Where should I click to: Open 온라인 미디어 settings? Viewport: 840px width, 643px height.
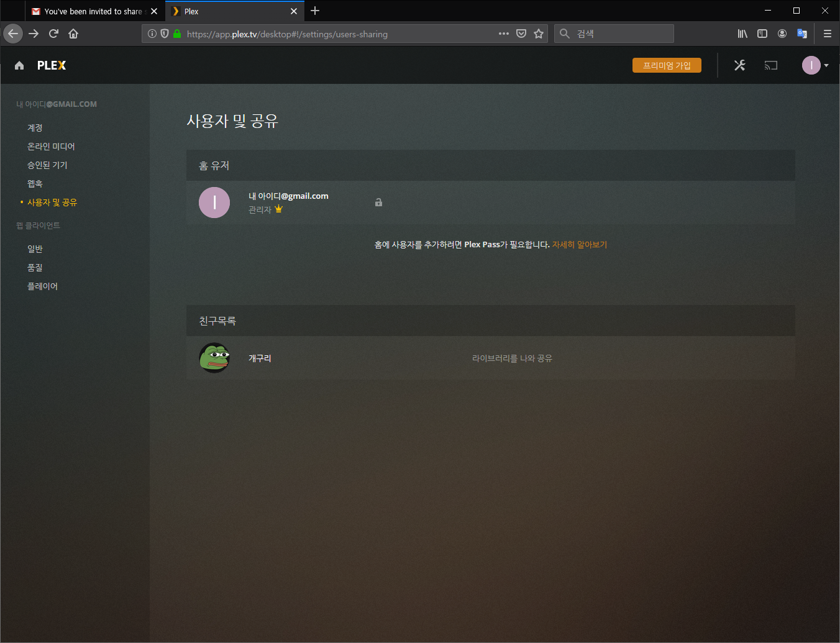pos(51,147)
